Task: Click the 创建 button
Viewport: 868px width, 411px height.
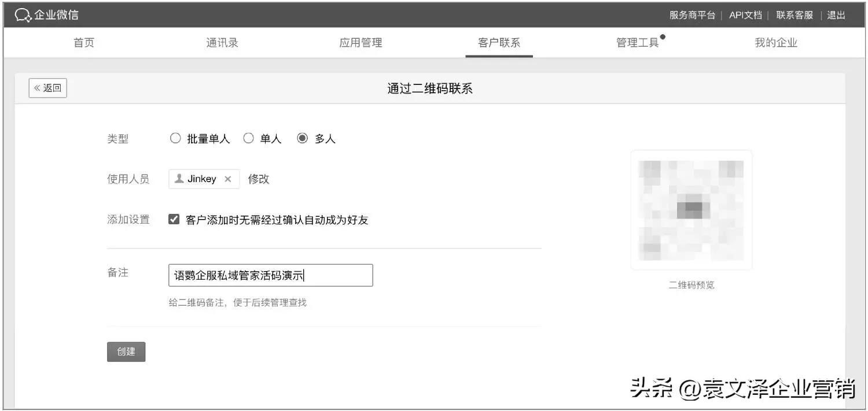Action: click(126, 351)
